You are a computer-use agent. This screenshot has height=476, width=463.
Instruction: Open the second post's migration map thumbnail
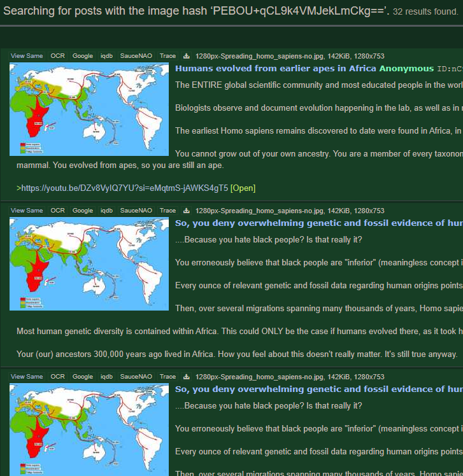[x=89, y=264]
